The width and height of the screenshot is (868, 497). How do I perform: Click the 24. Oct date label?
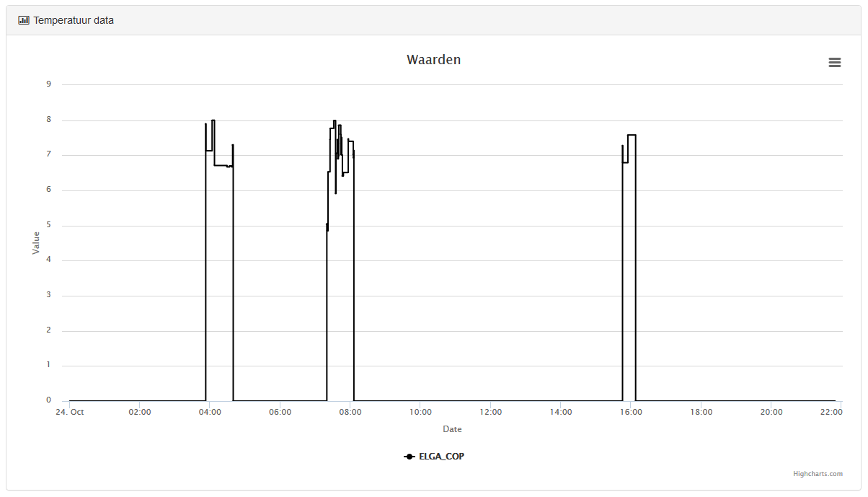[70, 413]
